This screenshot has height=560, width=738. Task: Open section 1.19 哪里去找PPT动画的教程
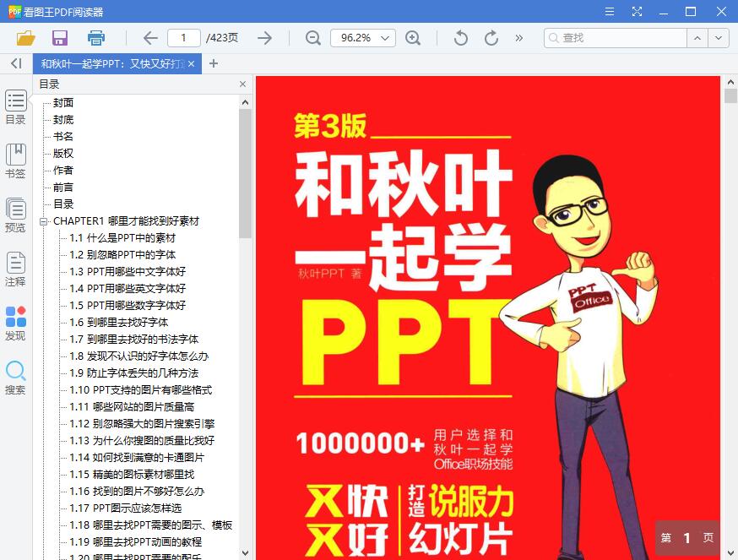tap(136, 542)
